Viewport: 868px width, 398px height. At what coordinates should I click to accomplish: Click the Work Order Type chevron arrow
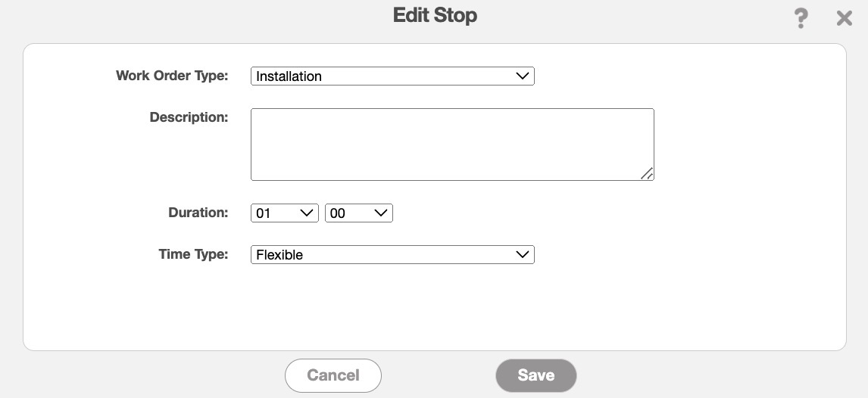522,76
